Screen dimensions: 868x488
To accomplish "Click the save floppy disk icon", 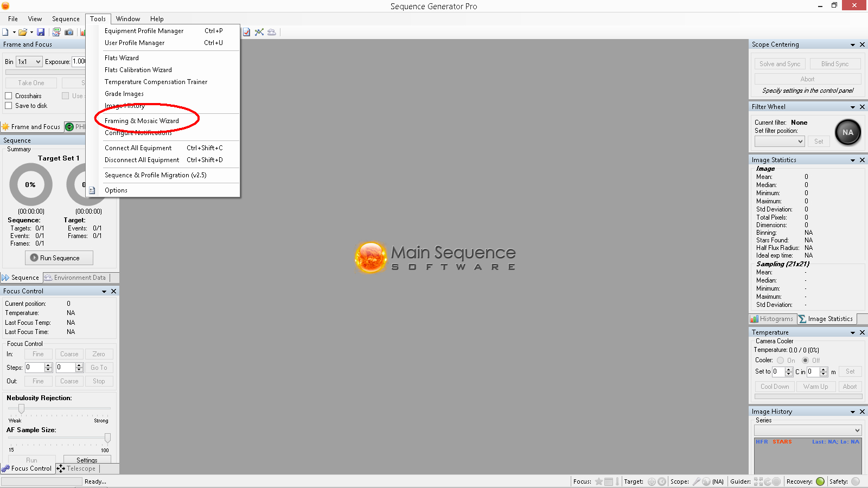I will [41, 32].
